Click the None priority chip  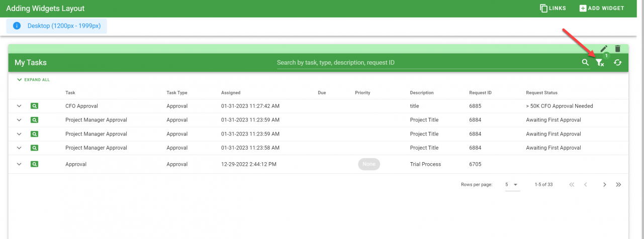[x=369, y=164]
